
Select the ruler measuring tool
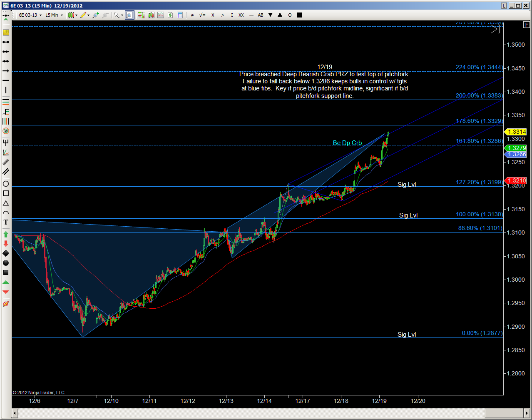pyautogui.click(x=6, y=32)
